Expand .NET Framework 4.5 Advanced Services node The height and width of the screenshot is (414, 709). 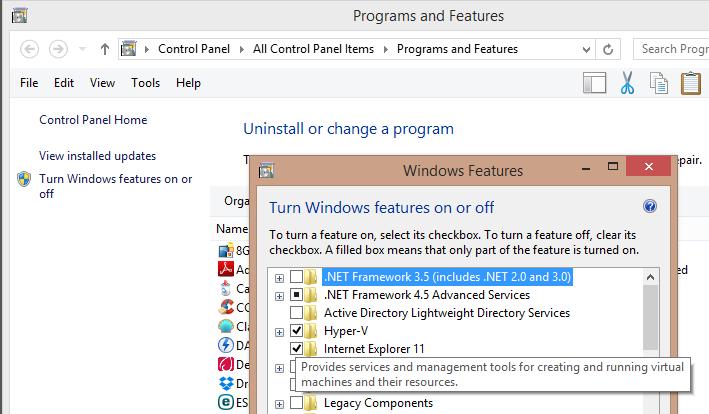tap(279, 296)
